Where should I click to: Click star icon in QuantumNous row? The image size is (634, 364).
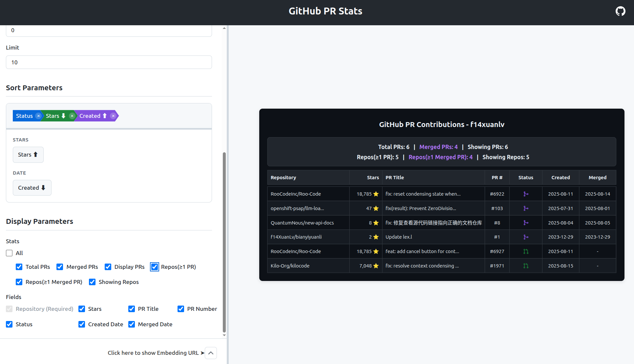tap(376, 223)
